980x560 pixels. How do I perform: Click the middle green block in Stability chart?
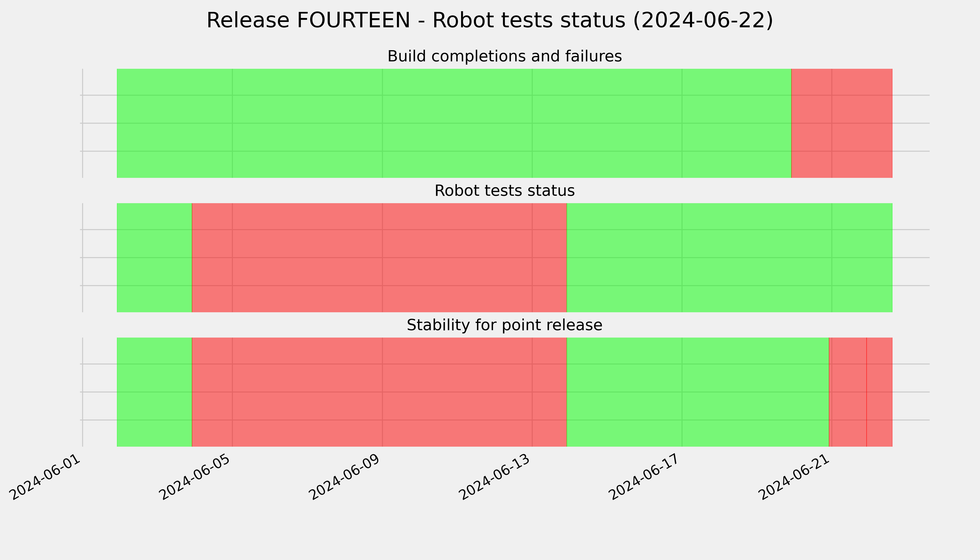tap(698, 392)
